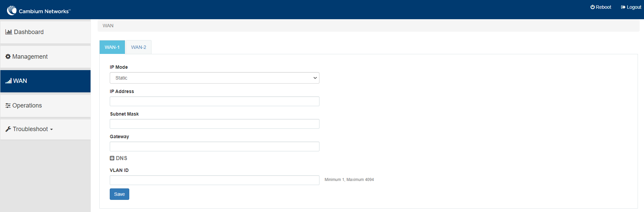644x212 pixels.
Task: Focus the VLAN ID field
Action: coord(214,180)
